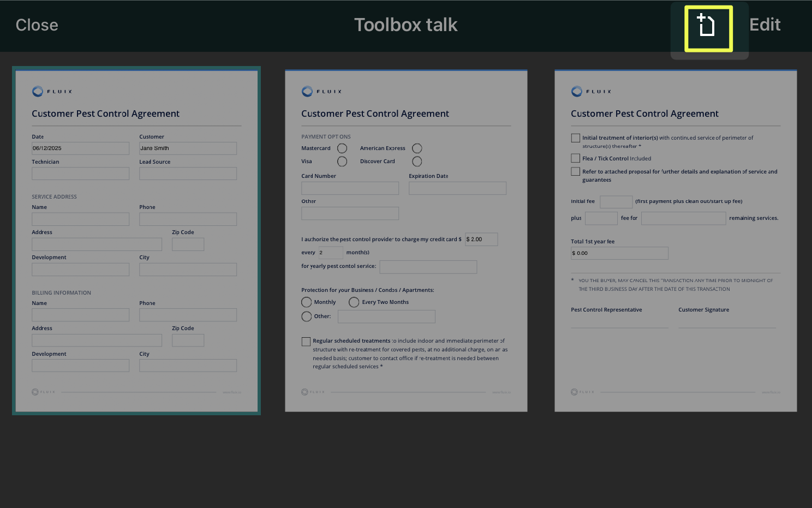The height and width of the screenshot is (508, 812).
Task: Select the Mastercard radio button
Action: pos(342,148)
